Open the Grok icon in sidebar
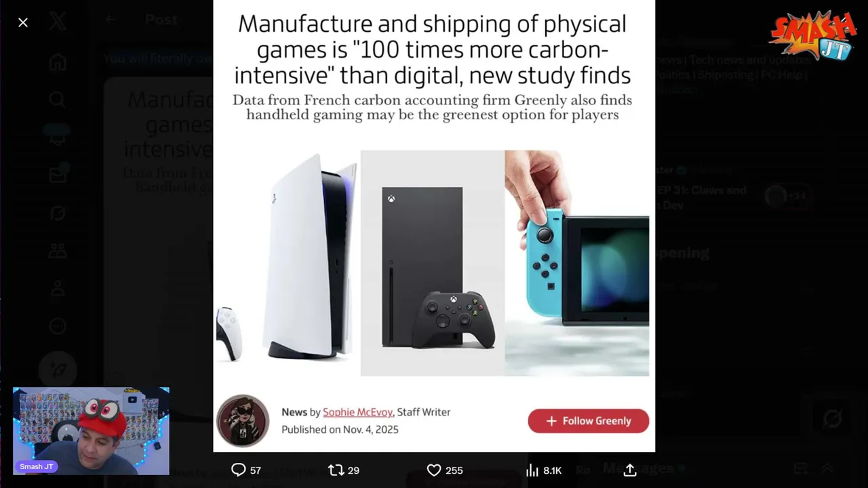Screen dimensions: 868x488 click(x=58, y=213)
